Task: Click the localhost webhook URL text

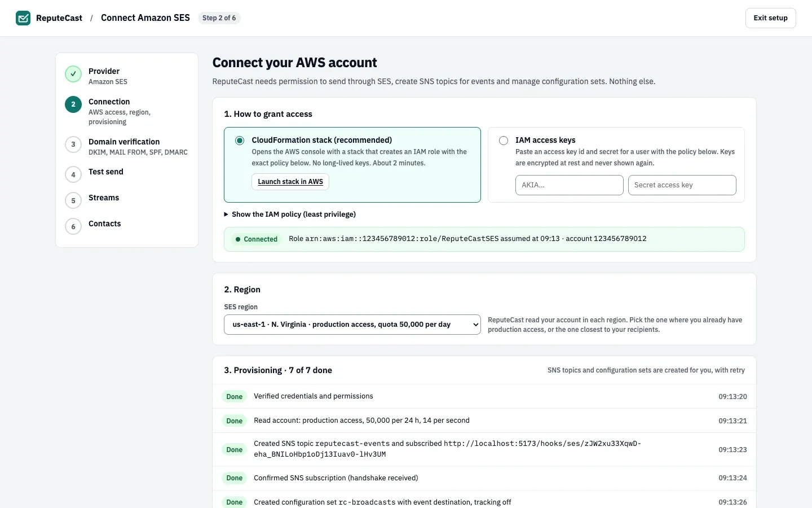Action: [448, 449]
